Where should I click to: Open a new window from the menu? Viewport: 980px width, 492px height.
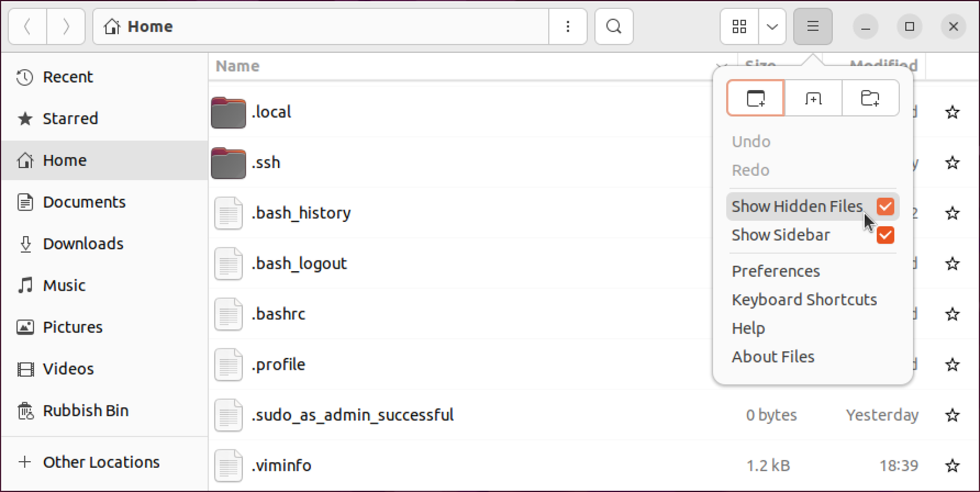click(755, 97)
